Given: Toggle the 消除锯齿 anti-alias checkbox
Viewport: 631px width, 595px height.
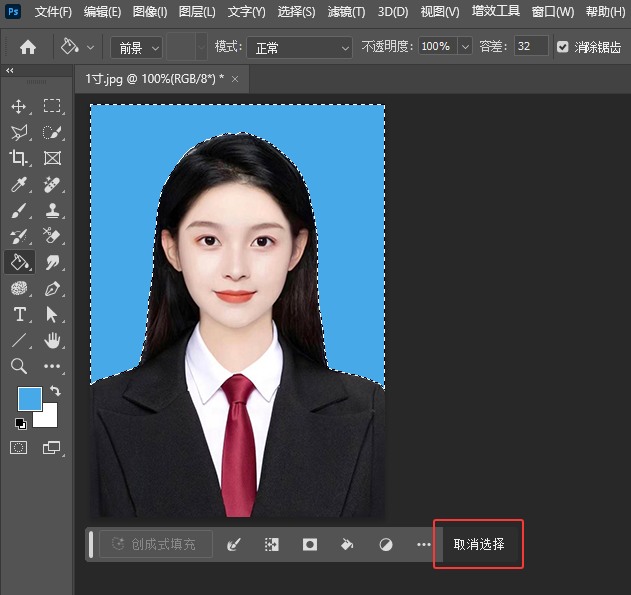Looking at the screenshot, I should (x=563, y=47).
